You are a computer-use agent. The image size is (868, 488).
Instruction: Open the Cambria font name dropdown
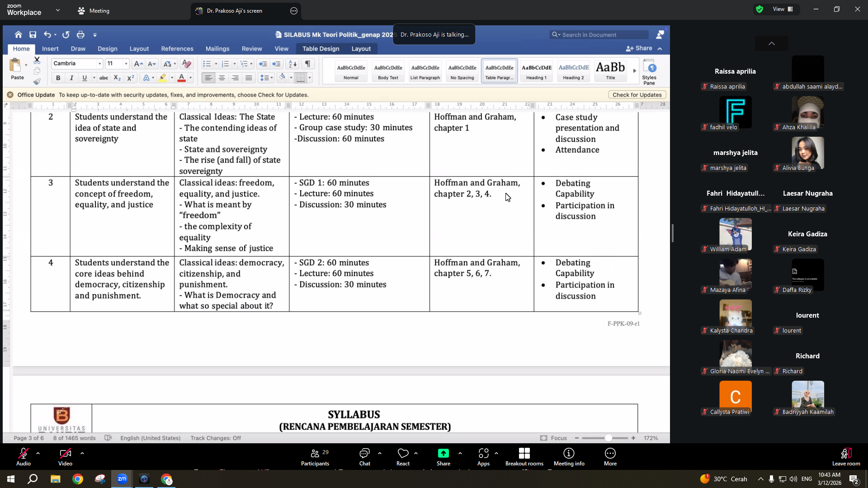pos(99,64)
